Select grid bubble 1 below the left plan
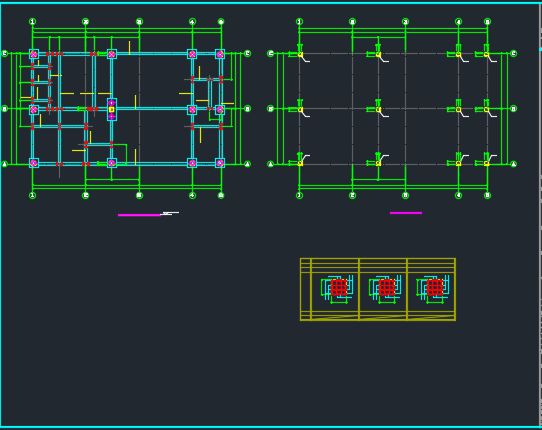The height and width of the screenshot is (430, 542). pyautogui.click(x=32, y=195)
